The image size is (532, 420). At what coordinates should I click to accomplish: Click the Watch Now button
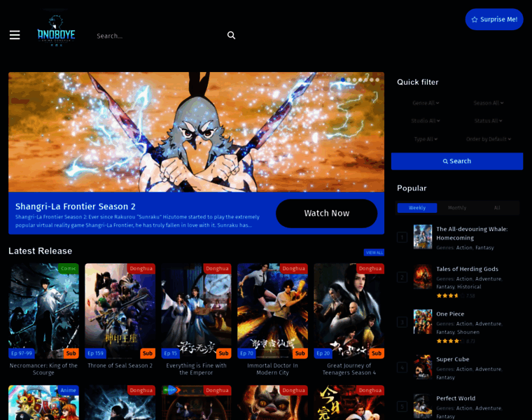[x=326, y=213]
